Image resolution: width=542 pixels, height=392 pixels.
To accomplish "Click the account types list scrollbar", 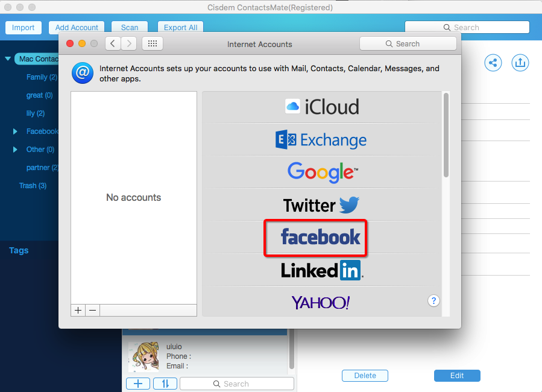I will 446,135.
